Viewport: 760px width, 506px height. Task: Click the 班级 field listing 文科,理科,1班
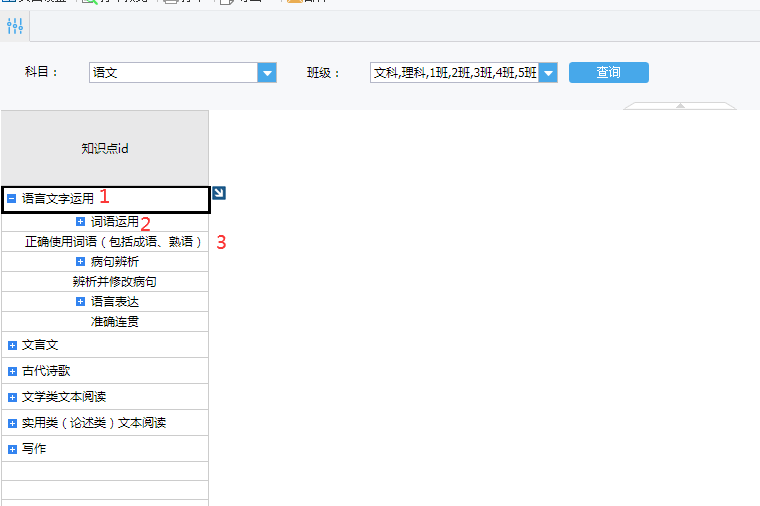point(455,73)
